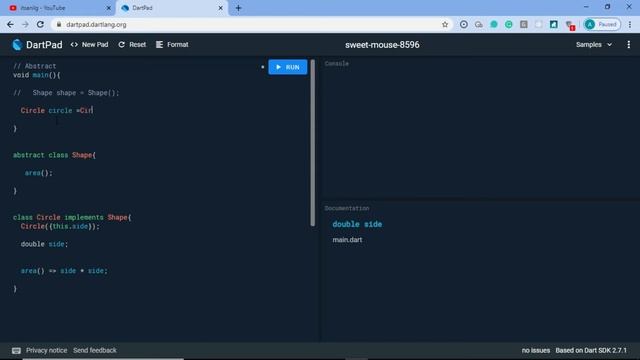Image resolution: width=640 pixels, height=360 pixels.
Task: Open the Privacy notice link
Action: click(x=46, y=350)
